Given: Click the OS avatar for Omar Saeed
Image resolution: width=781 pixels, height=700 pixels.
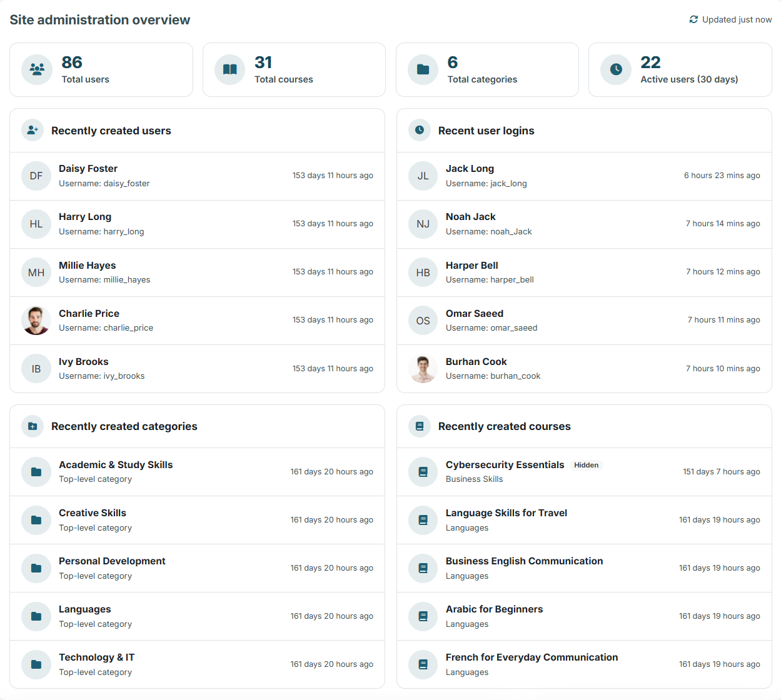Looking at the screenshot, I should coord(423,321).
